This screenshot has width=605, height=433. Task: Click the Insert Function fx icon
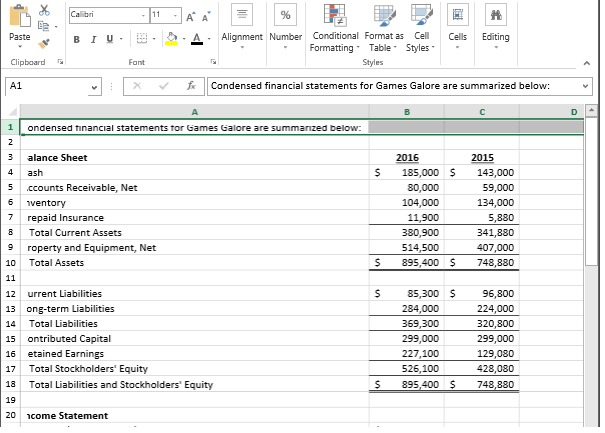point(190,86)
